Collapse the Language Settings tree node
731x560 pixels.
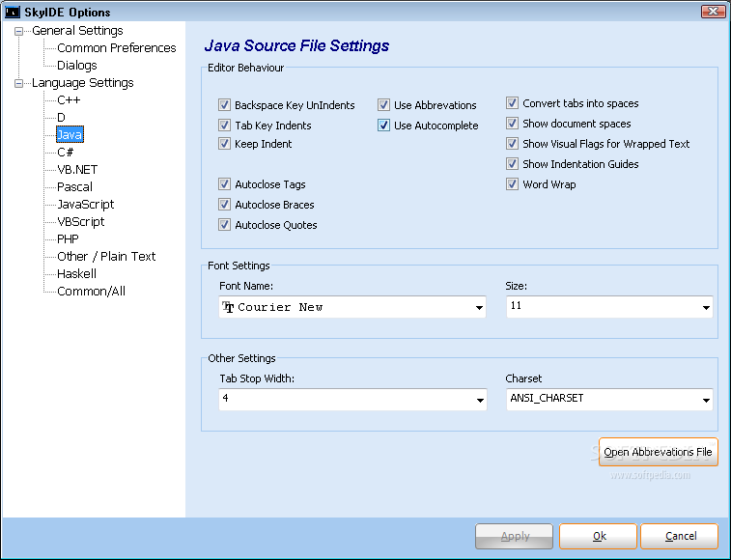[18, 84]
